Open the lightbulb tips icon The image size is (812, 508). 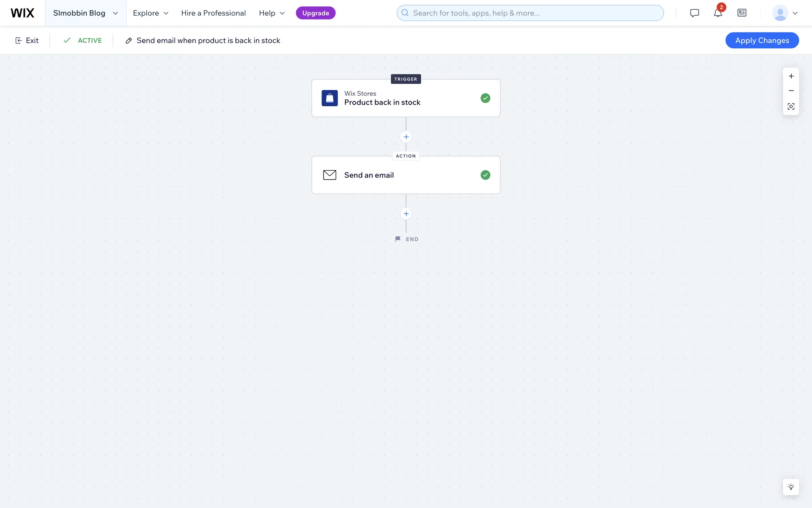click(791, 487)
